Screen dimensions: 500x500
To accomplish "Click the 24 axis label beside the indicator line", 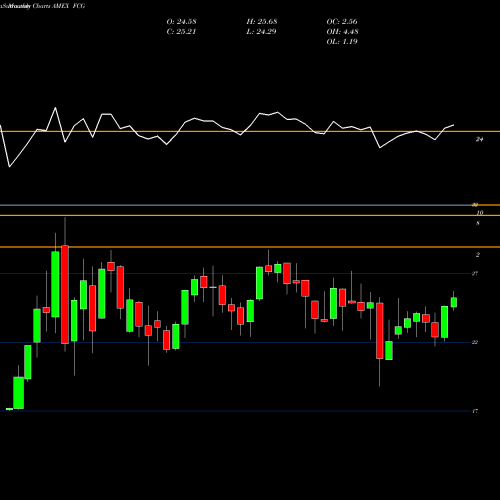I will 479,140.
